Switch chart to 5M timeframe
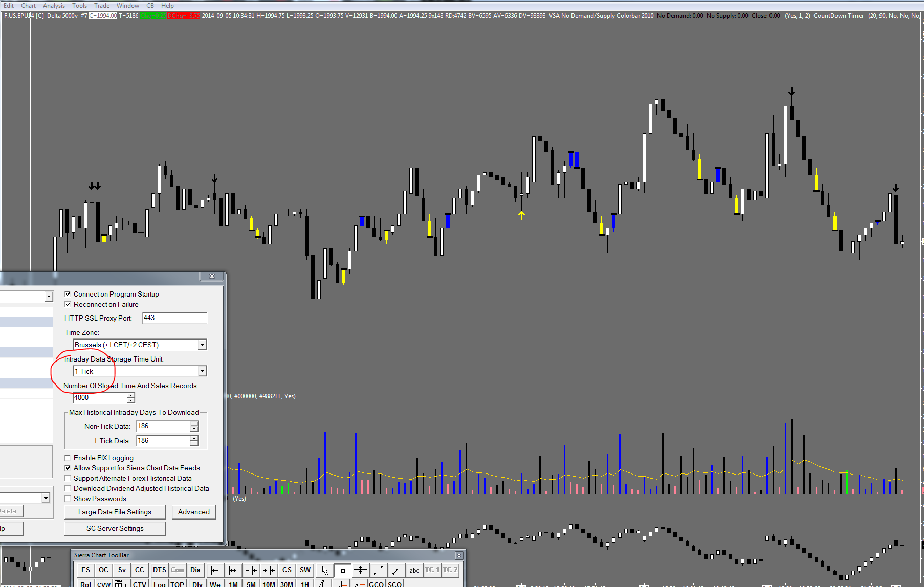This screenshot has height=587, width=924. click(251, 583)
